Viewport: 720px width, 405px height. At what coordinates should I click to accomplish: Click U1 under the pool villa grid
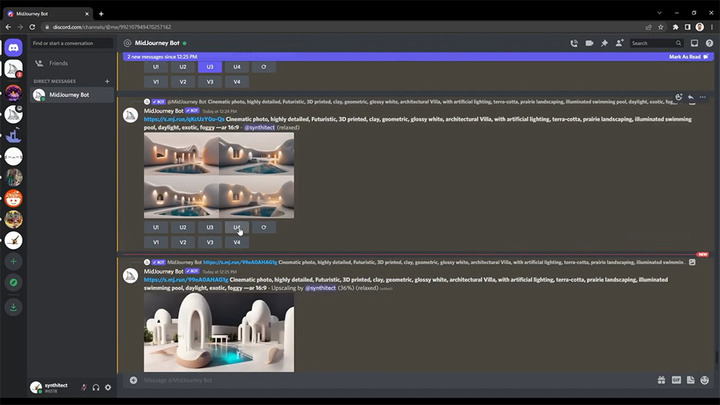[x=156, y=227]
